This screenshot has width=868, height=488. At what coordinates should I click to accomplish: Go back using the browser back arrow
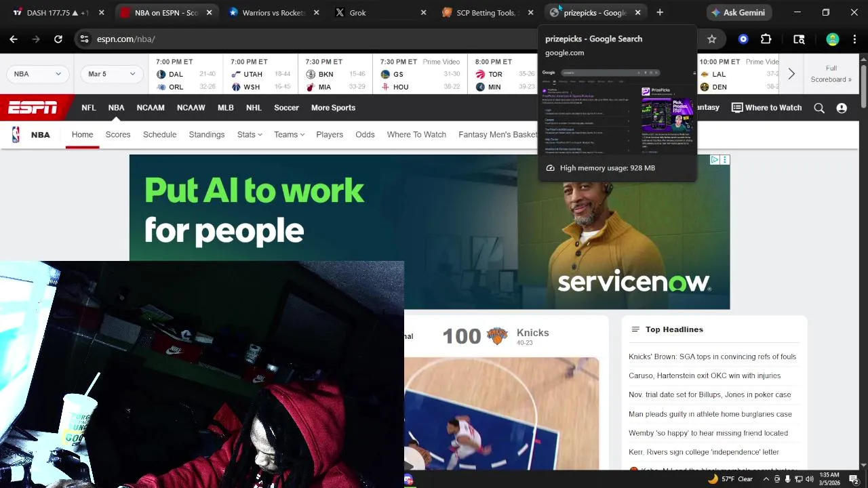click(14, 39)
